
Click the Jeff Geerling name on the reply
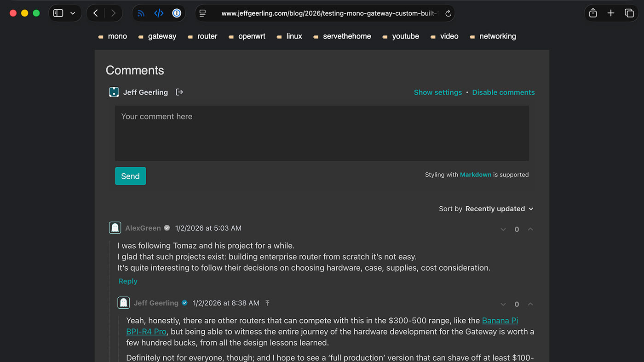[x=156, y=303]
